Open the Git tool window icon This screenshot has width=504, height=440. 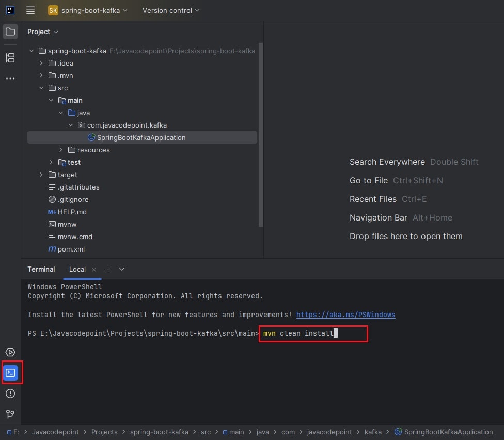10,414
